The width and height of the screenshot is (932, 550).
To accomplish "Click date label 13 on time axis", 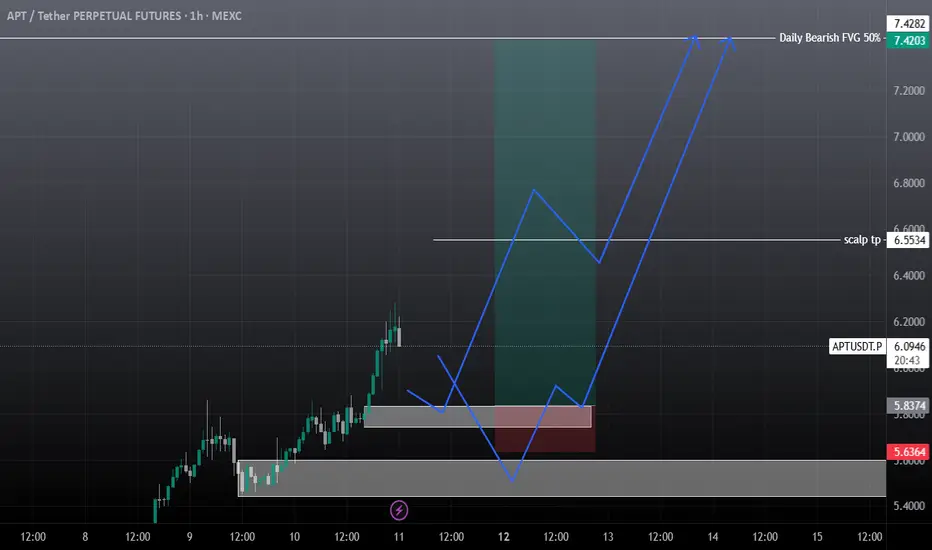I will [608, 537].
